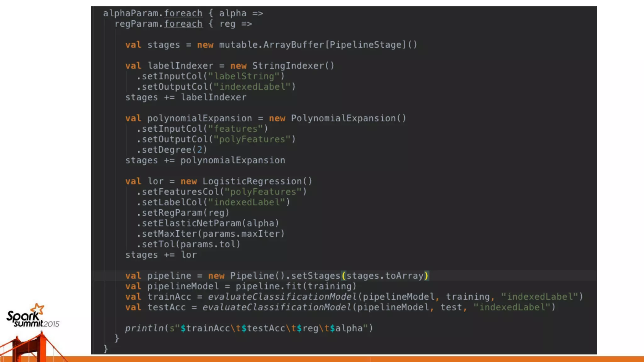Click evaluateClassificationModel on the trainAcc line

pos(282,297)
